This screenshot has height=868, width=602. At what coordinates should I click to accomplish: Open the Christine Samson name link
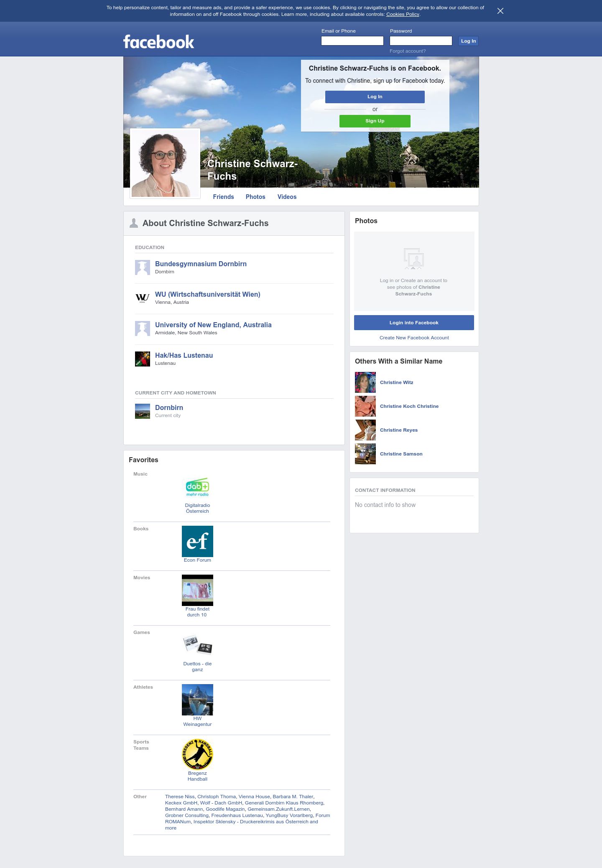(401, 454)
